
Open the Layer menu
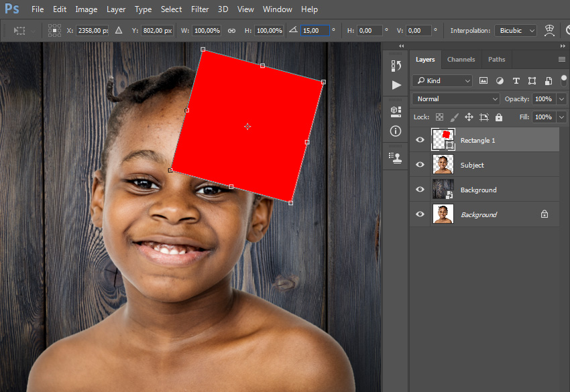116,9
